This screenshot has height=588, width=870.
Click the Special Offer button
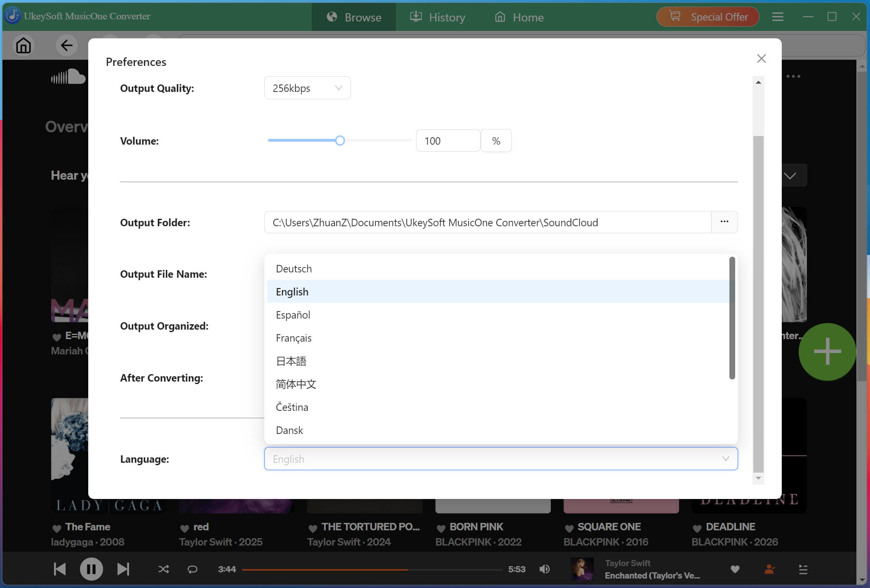[708, 17]
